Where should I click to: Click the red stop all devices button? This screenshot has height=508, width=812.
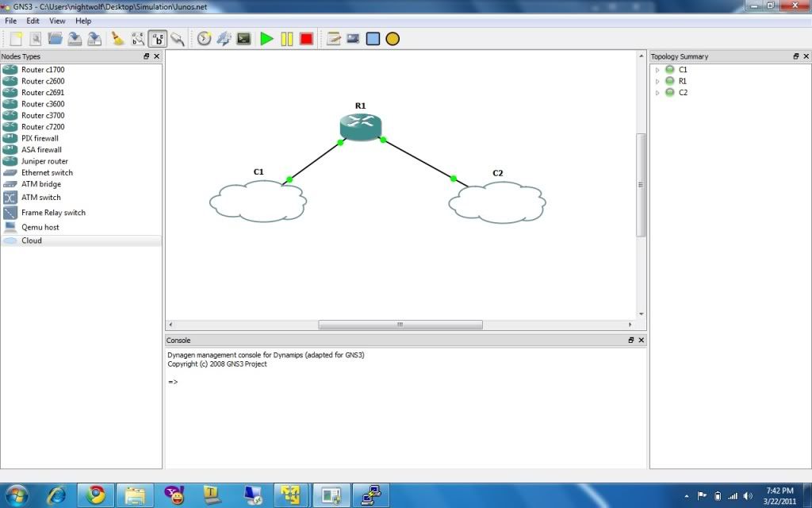point(306,38)
